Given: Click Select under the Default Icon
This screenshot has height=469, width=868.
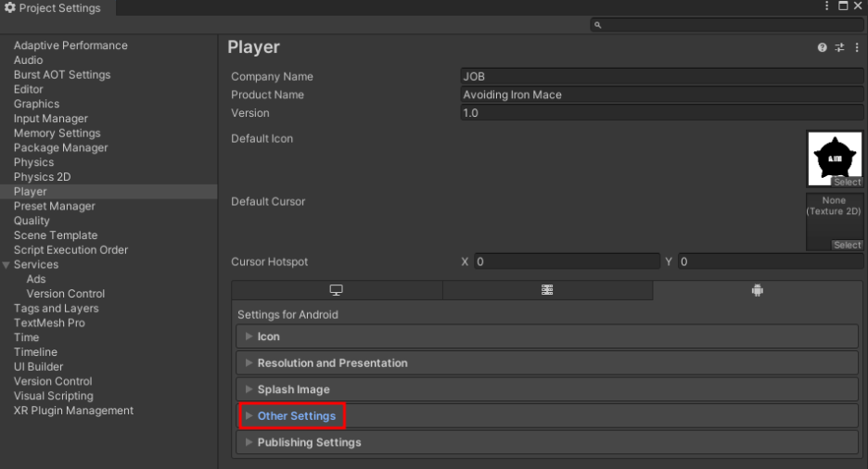Looking at the screenshot, I should tap(847, 182).
